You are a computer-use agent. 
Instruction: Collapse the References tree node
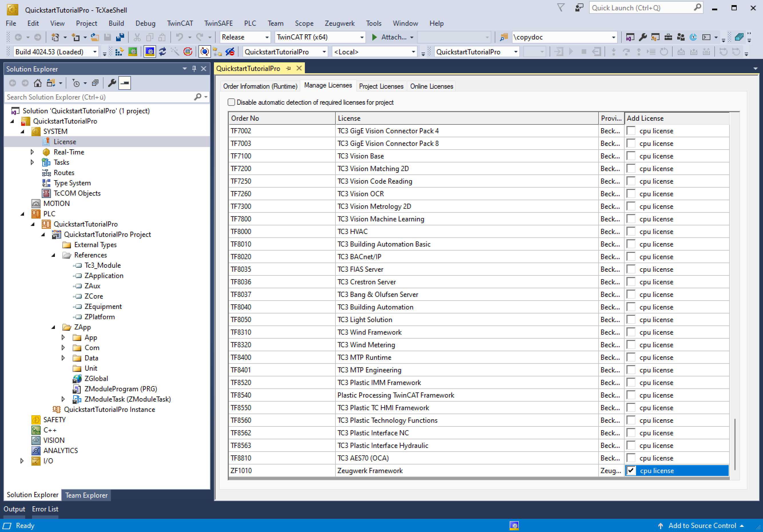pos(53,255)
